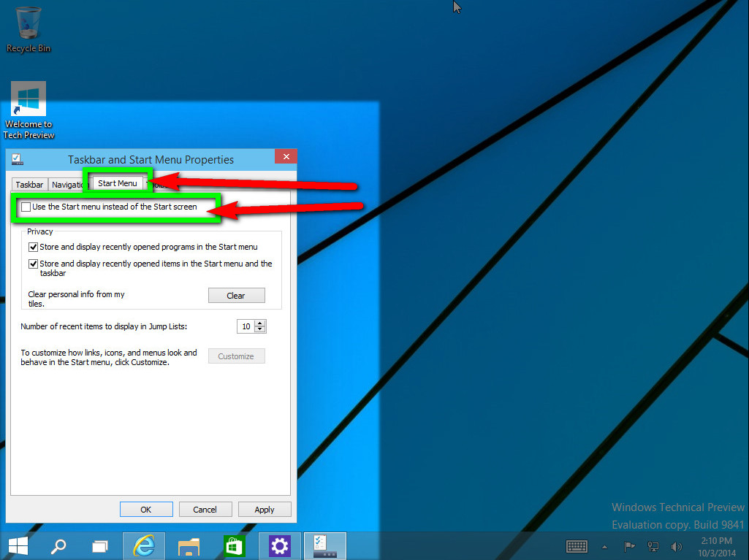Open File Explorer from taskbar
This screenshot has height=560, width=749.
189,545
